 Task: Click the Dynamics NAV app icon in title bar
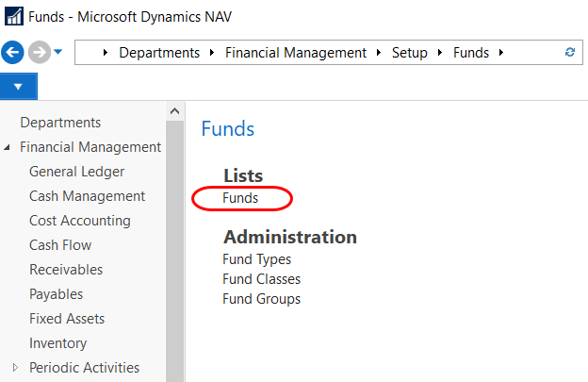coord(12,16)
